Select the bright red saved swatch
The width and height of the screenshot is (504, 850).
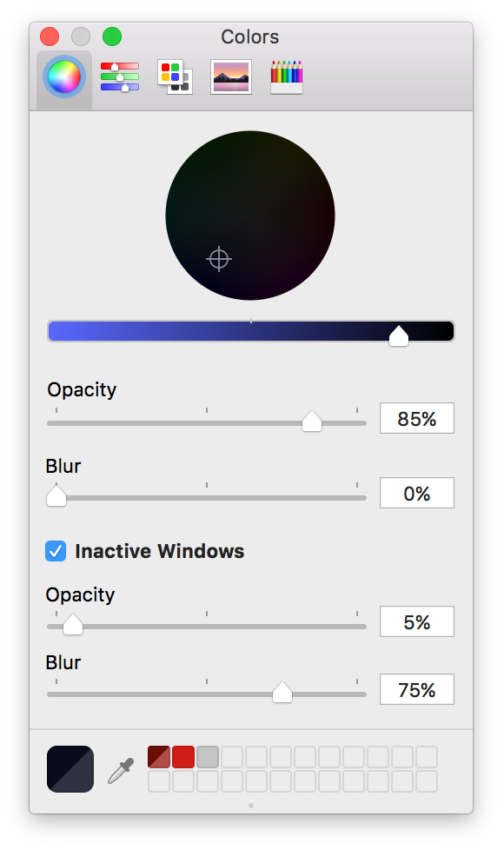(183, 757)
